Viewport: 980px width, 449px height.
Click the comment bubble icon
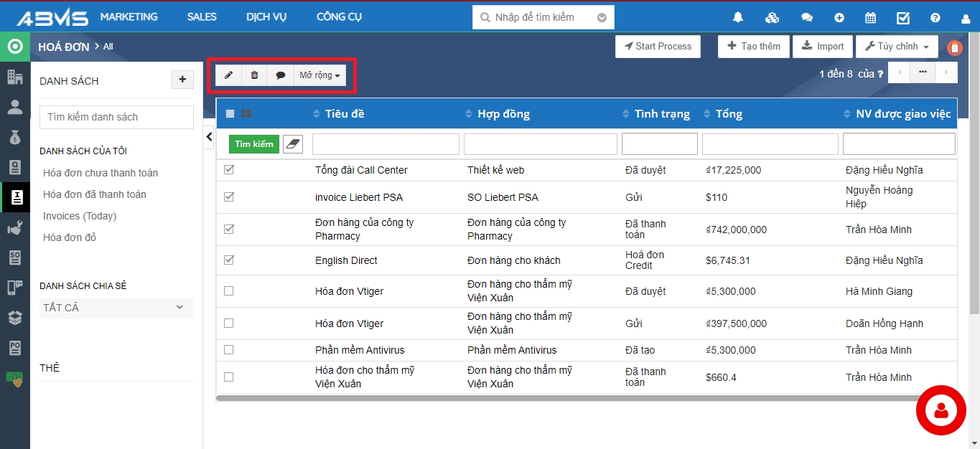281,75
